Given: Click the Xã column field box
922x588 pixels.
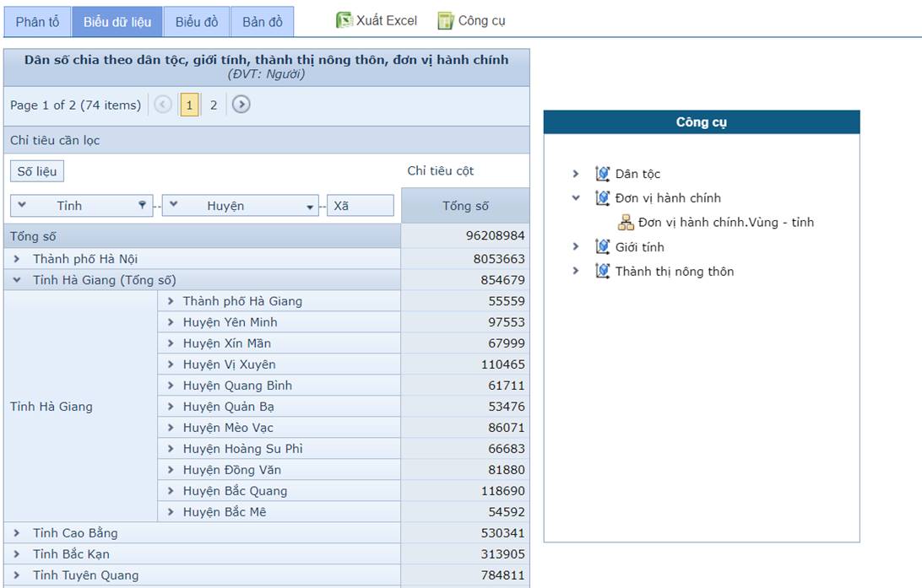Looking at the screenshot, I should 360,206.
